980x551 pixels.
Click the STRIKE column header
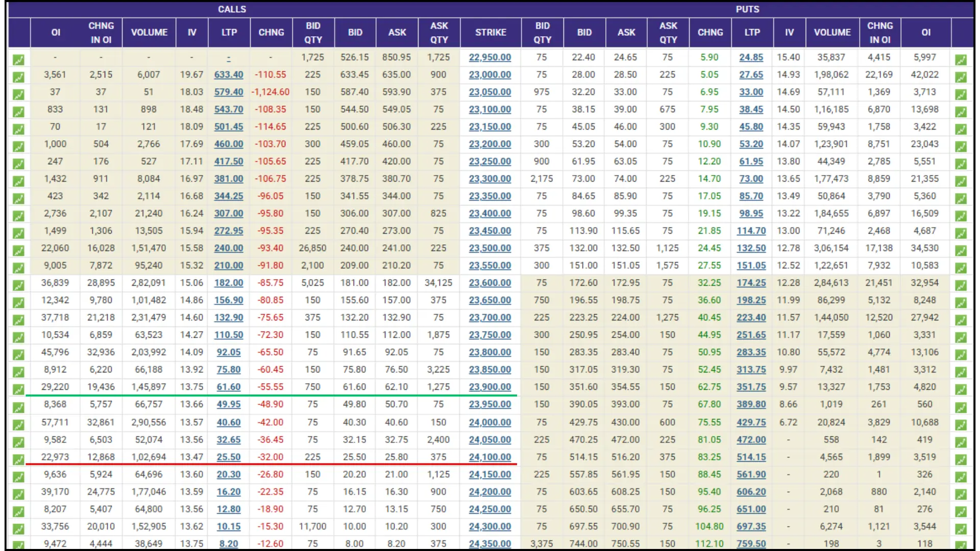pos(491,32)
